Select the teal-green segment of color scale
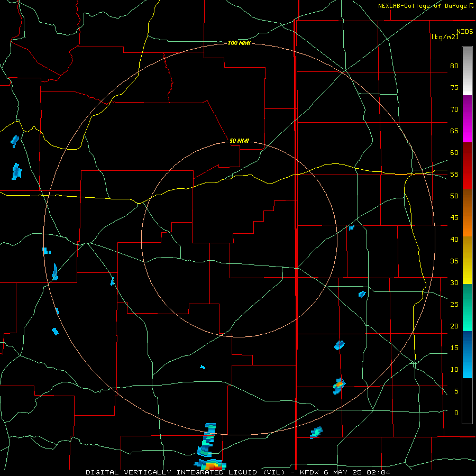Image resolution: width=476 pixels, height=476 pixels. pos(467,307)
